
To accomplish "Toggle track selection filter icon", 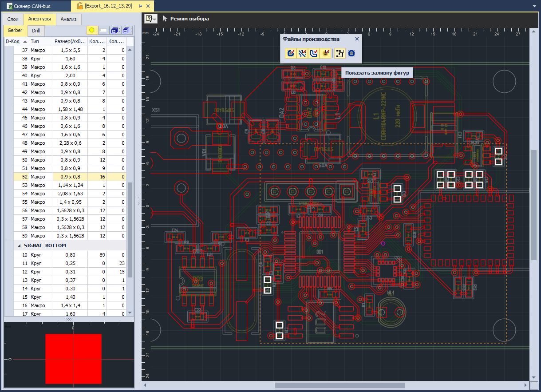I will 302,53.
